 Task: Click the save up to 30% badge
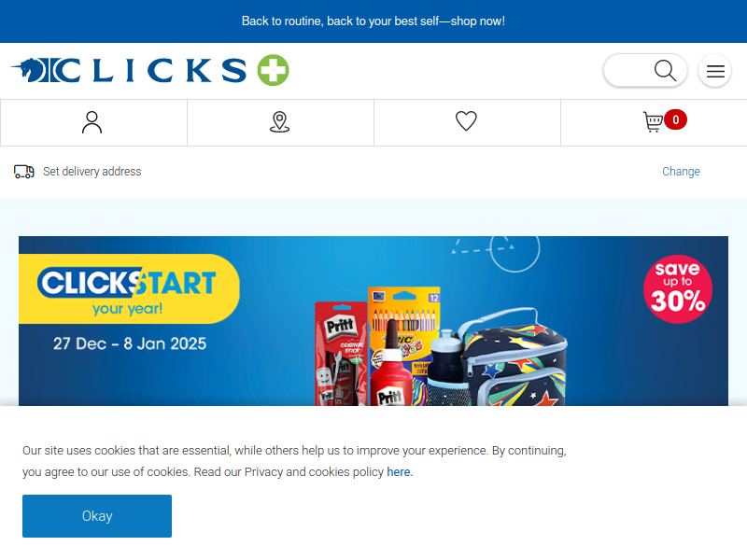(x=678, y=289)
